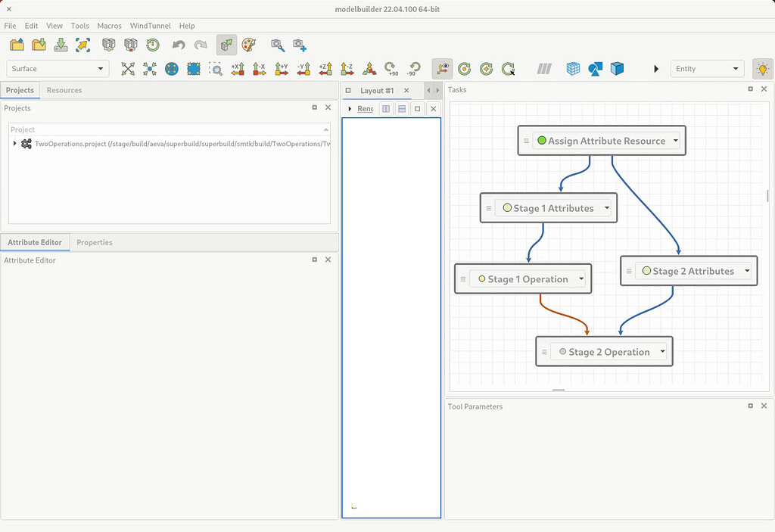Screen dimensions: 775x532
Task: Toggle the green arrow cube button
Action: [x=226, y=45]
